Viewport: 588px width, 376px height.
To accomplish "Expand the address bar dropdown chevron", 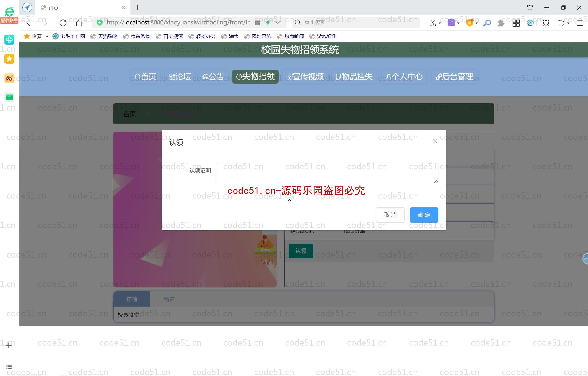I will [278, 22].
